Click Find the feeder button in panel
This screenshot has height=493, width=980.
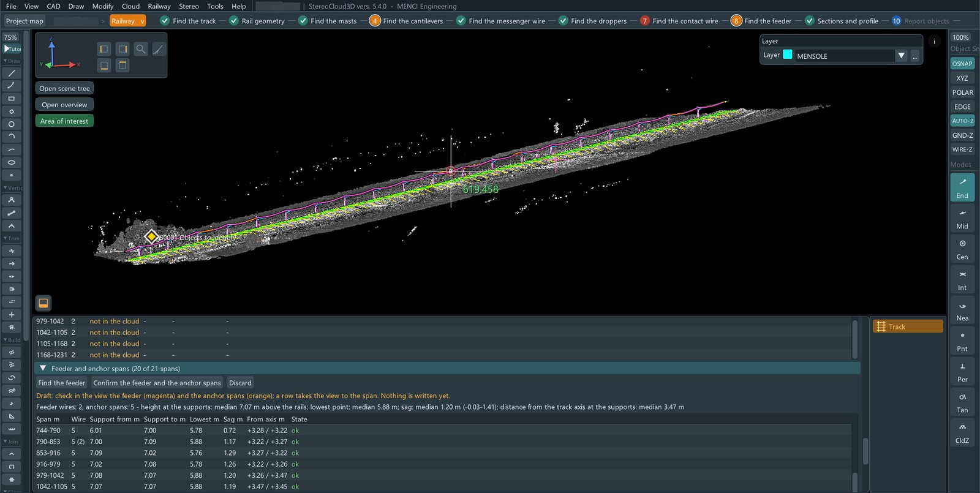[62, 383]
